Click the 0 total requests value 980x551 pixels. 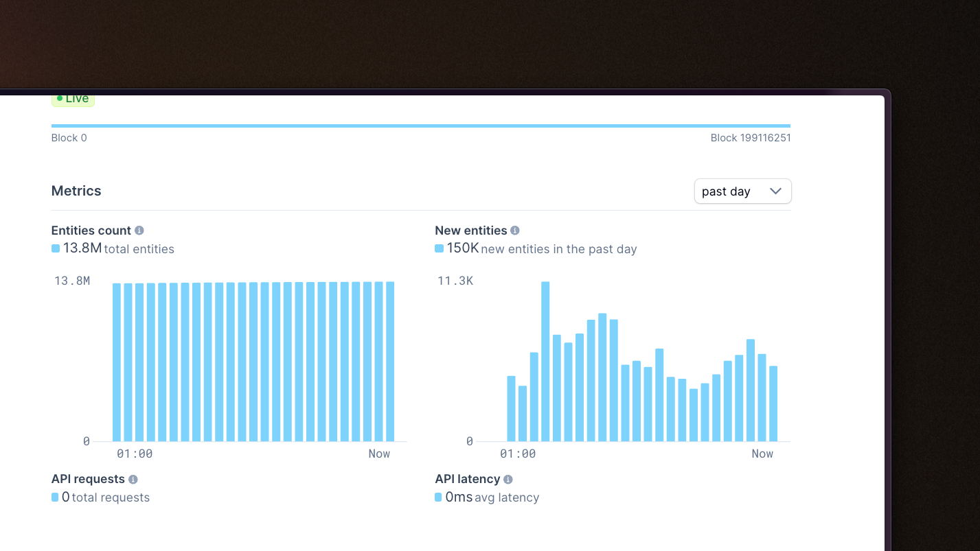pos(66,497)
